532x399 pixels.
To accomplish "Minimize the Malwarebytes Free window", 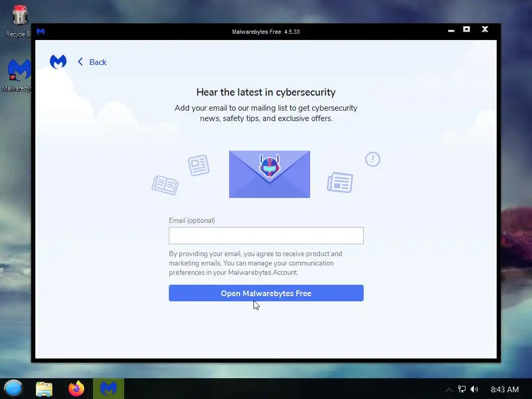I will pos(451,31).
